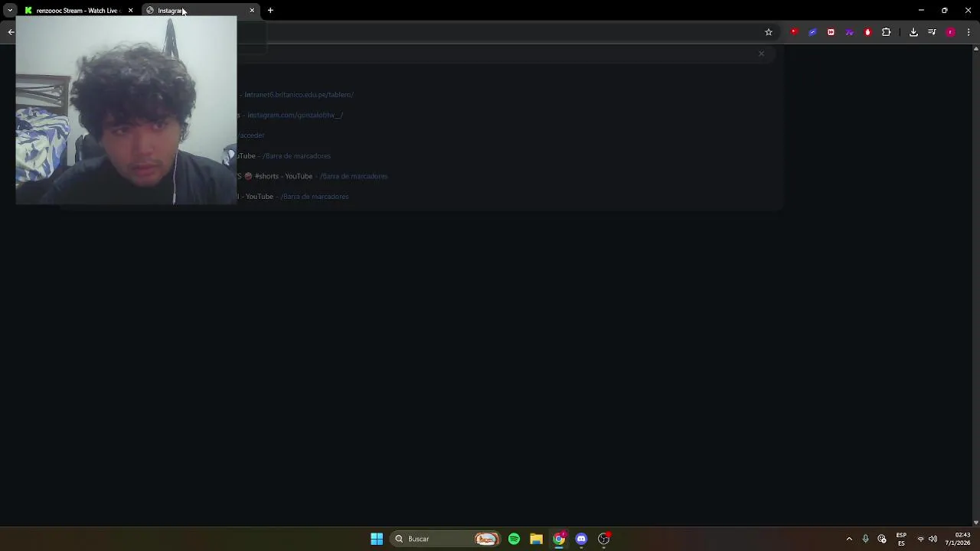
Task: Bookmark this page with the star icon
Action: point(769,32)
